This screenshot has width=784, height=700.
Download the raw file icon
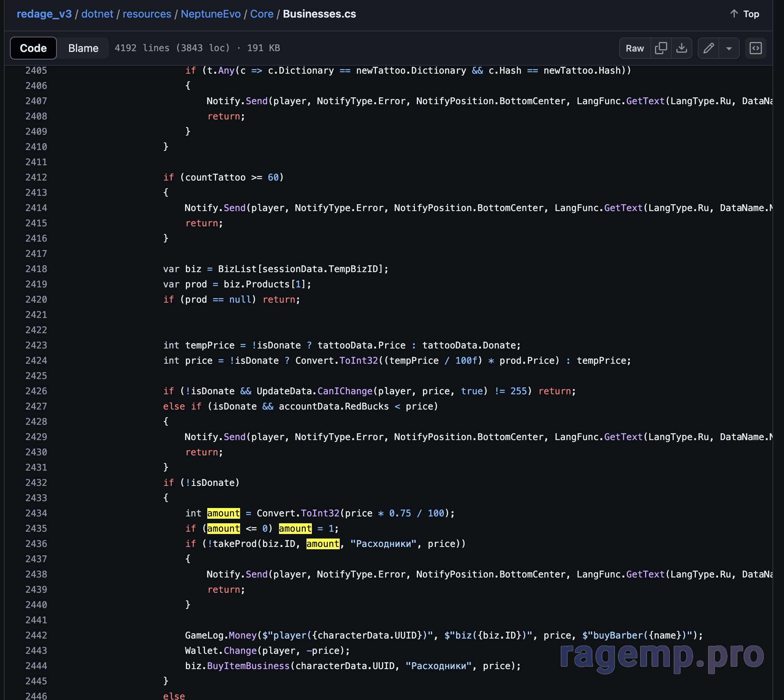click(681, 48)
